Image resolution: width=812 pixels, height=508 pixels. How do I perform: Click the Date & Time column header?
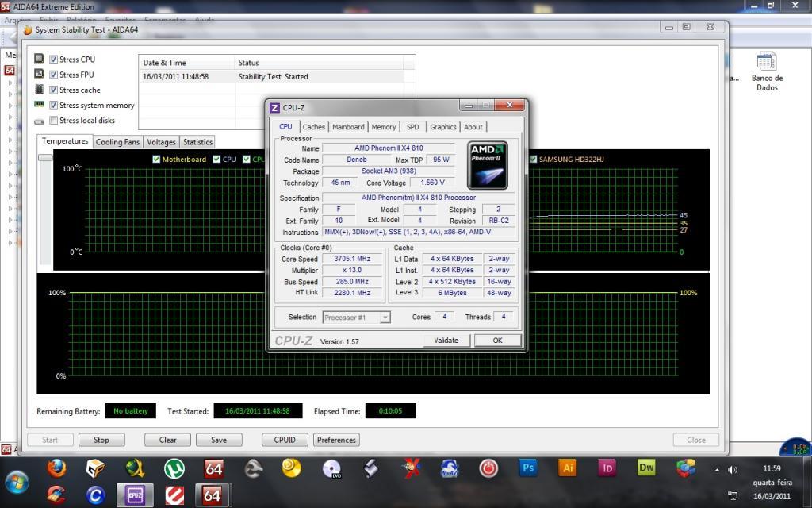[186, 62]
